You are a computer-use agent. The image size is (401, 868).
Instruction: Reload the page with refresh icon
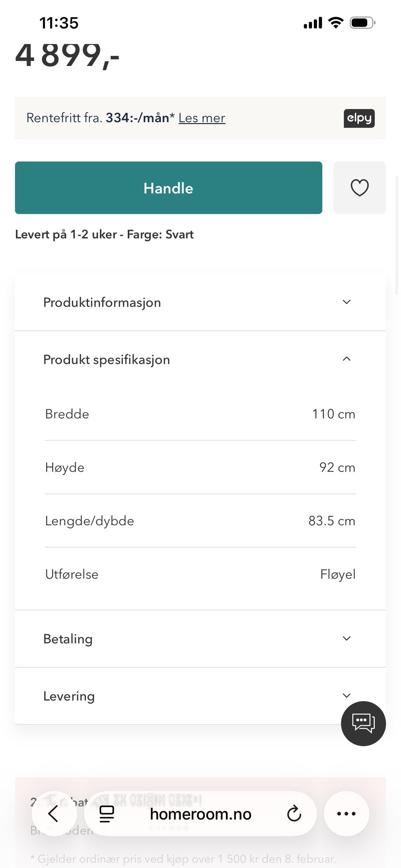(294, 814)
